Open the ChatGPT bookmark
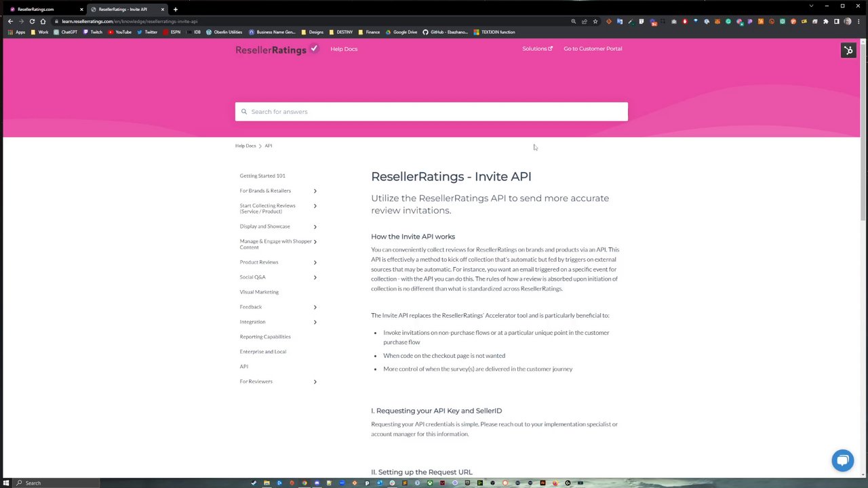The image size is (868, 488). click(65, 32)
